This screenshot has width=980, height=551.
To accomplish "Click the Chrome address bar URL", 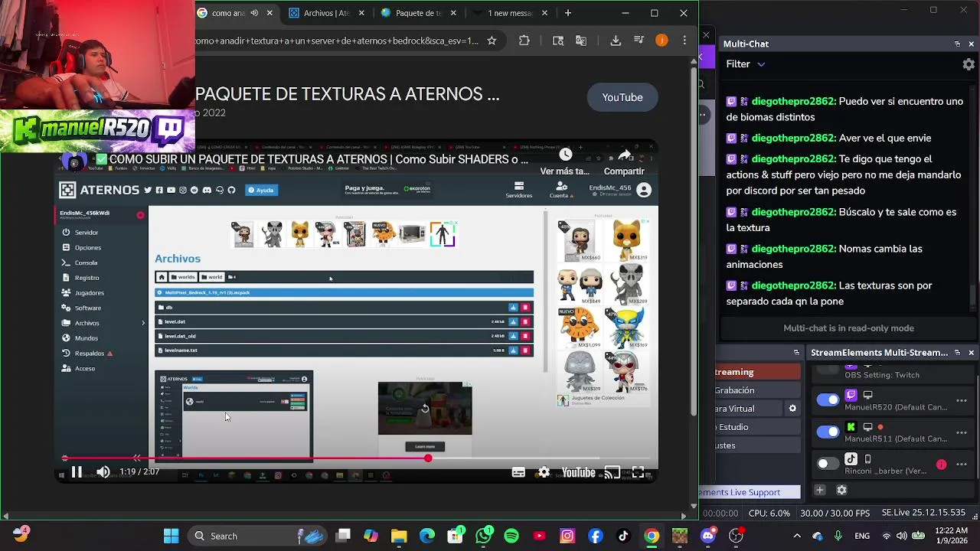I will [337, 41].
